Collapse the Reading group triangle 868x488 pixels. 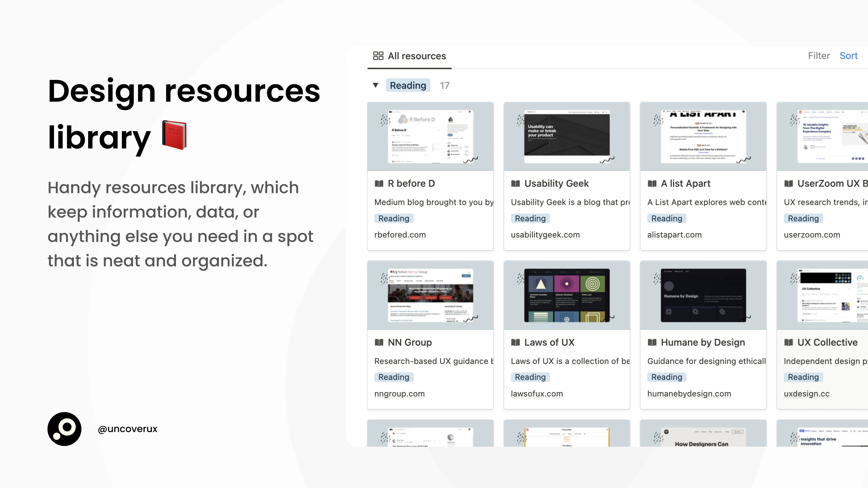tap(375, 85)
